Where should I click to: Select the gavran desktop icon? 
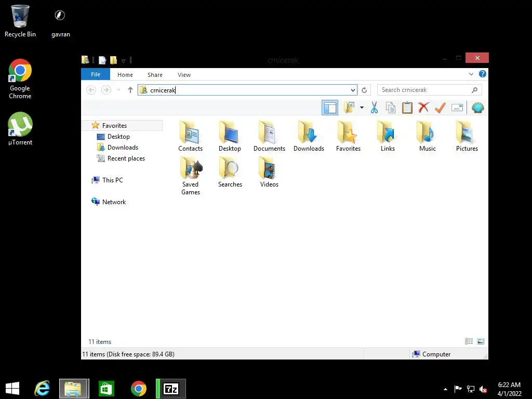60,23
